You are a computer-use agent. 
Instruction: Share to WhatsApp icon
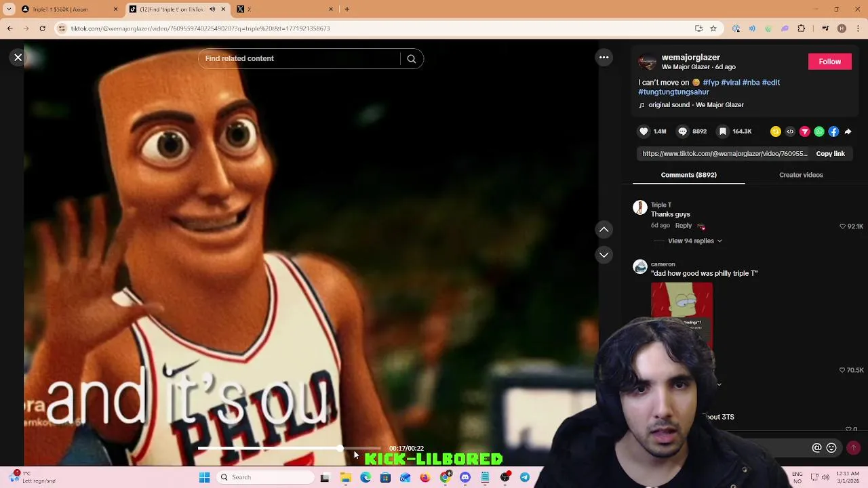[x=819, y=131]
